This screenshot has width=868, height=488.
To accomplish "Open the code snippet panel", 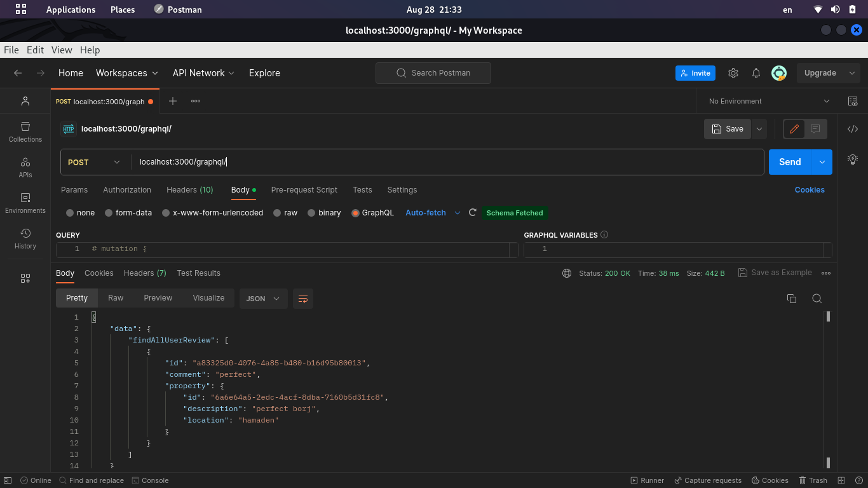I will (x=853, y=129).
